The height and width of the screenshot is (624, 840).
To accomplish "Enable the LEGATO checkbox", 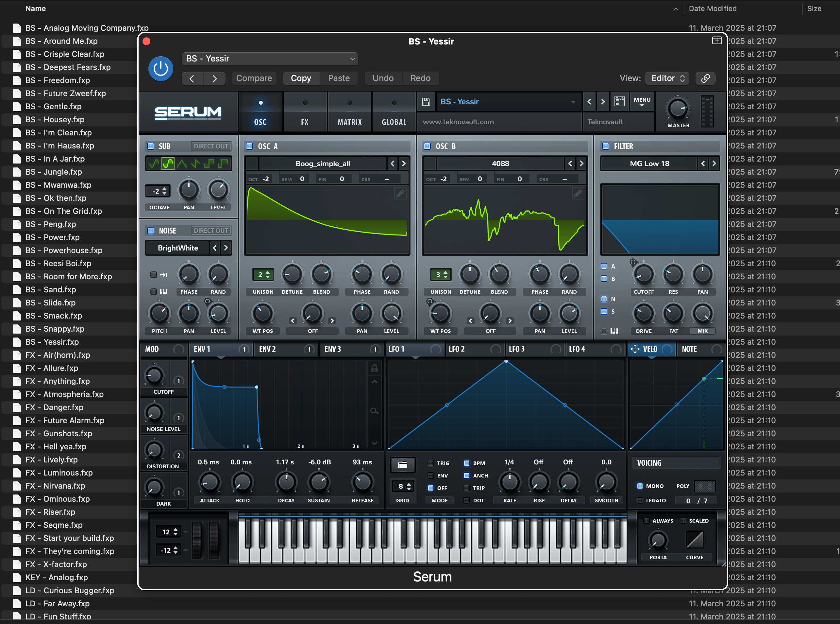I will point(640,500).
